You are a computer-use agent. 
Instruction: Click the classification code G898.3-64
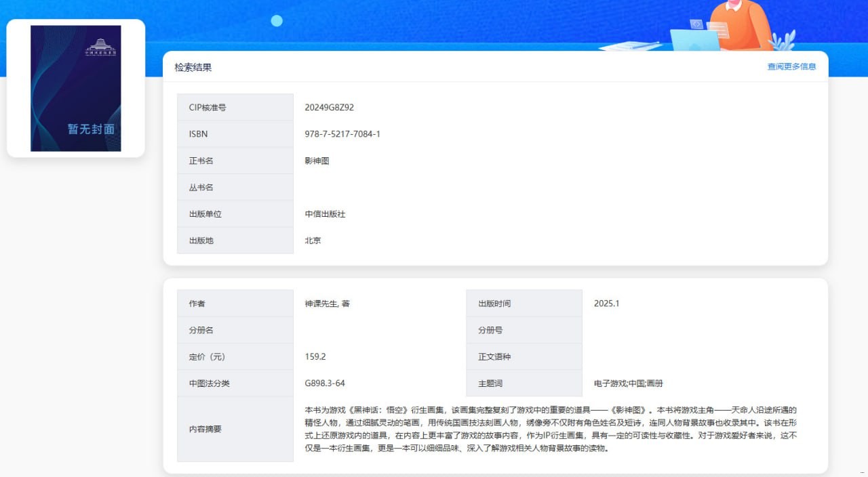tap(325, 383)
